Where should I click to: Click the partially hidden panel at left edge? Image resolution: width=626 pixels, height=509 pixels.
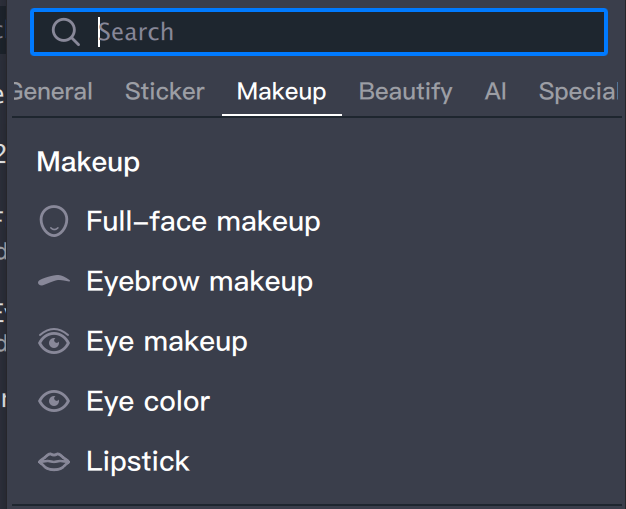(x=3, y=250)
